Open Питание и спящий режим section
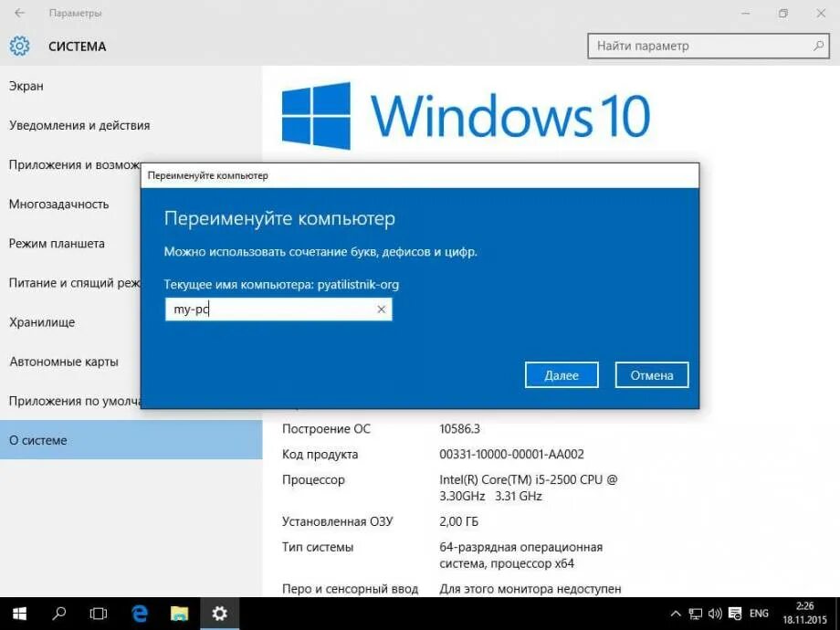The image size is (840, 630). 70,283
